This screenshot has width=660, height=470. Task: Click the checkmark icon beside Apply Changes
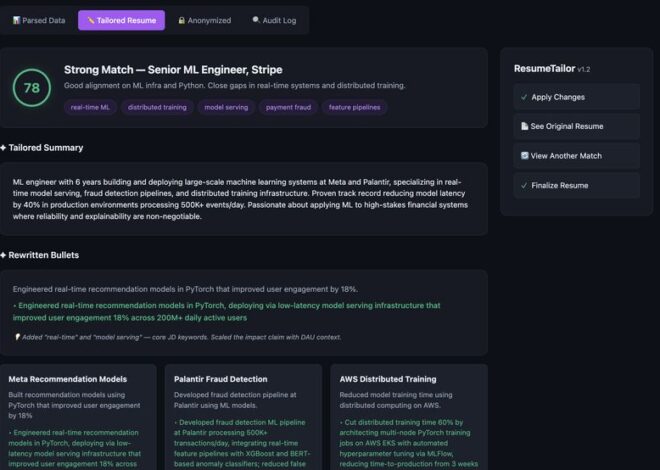[524, 97]
